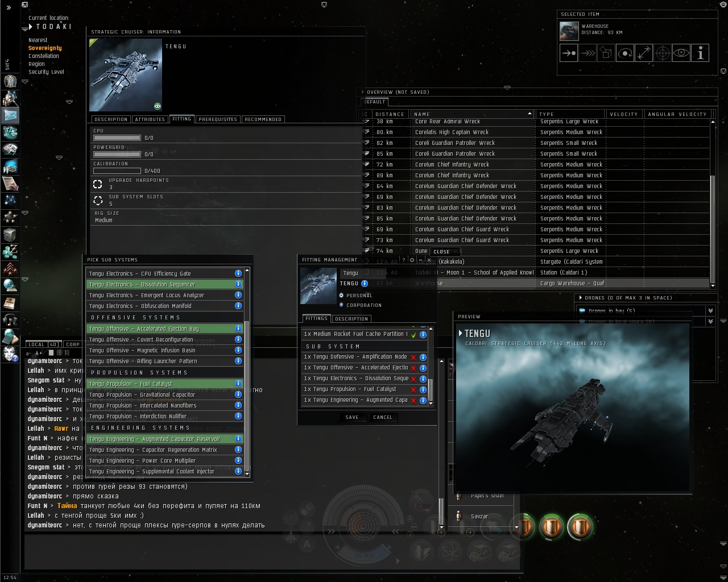Toggle the eye icon on Tengu info picture
Image resolution: width=728 pixels, height=582 pixels.
pyautogui.click(x=158, y=106)
